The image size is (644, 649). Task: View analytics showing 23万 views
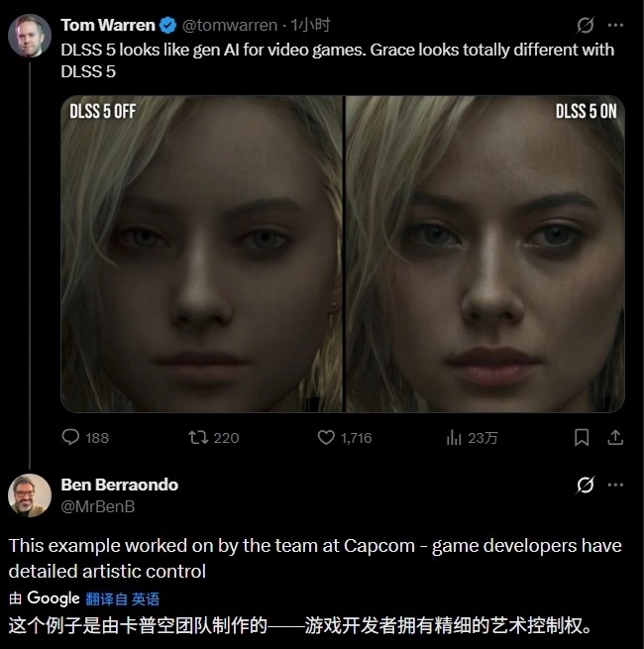(x=472, y=438)
